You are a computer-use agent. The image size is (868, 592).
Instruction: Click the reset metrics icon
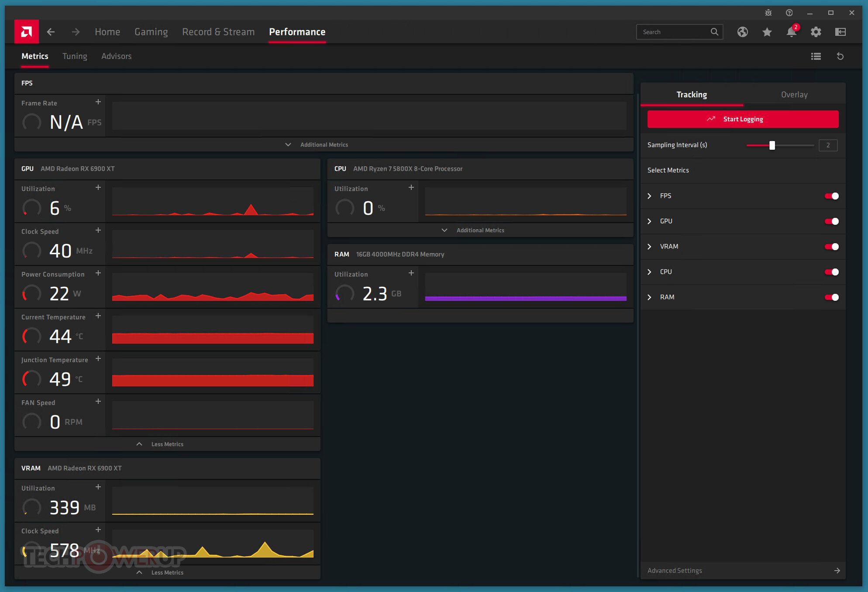(840, 56)
